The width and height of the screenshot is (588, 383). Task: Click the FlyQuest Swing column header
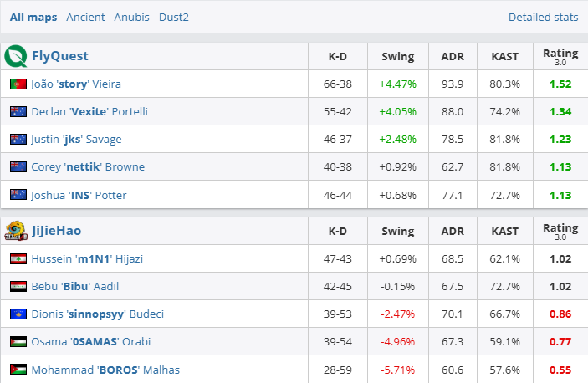coord(397,56)
